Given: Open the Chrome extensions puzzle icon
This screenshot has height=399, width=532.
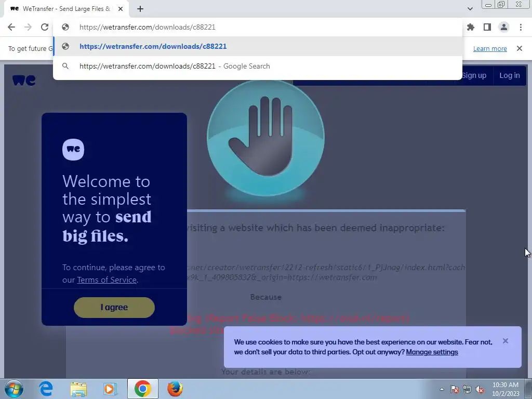Looking at the screenshot, I should pos(471,27).
